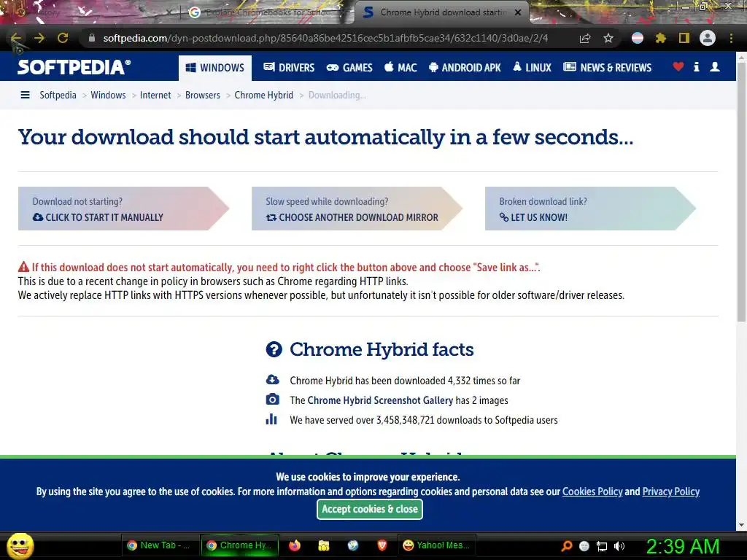Click the orange magnifier tray icon
Viewport: 747px width, 560px height.
567,546
